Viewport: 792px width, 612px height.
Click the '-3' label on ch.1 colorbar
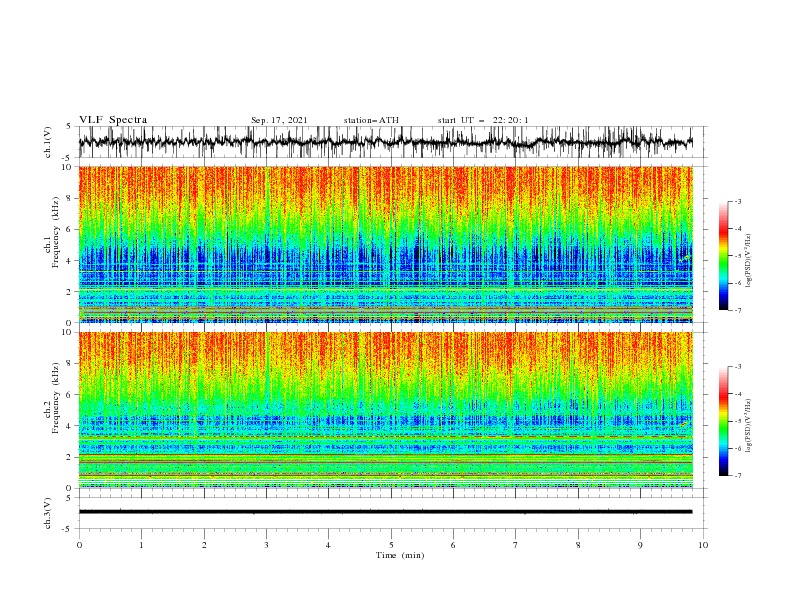(737, 201)
